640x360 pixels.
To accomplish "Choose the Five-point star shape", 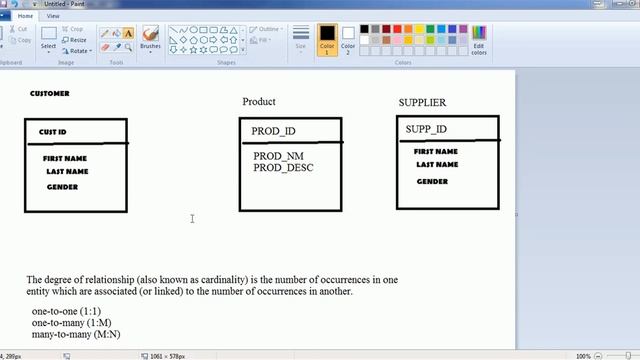I will pos(193,50).
